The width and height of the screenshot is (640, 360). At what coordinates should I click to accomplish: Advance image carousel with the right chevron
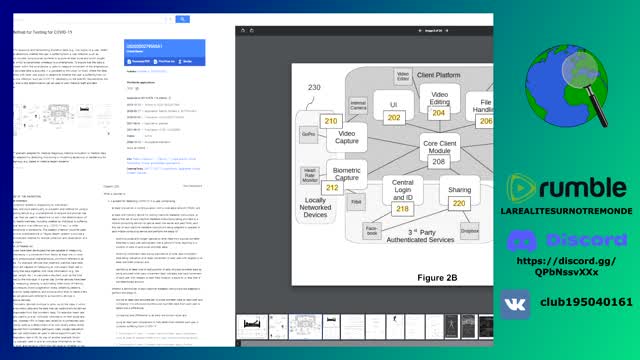(x=109, y=133)
